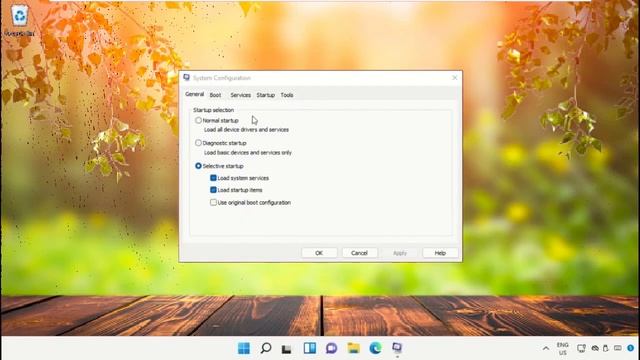Screen dimensions: 640x360
Task: Uncheck Load startup items
Action: pyautogui.click(x=213, y=190)
